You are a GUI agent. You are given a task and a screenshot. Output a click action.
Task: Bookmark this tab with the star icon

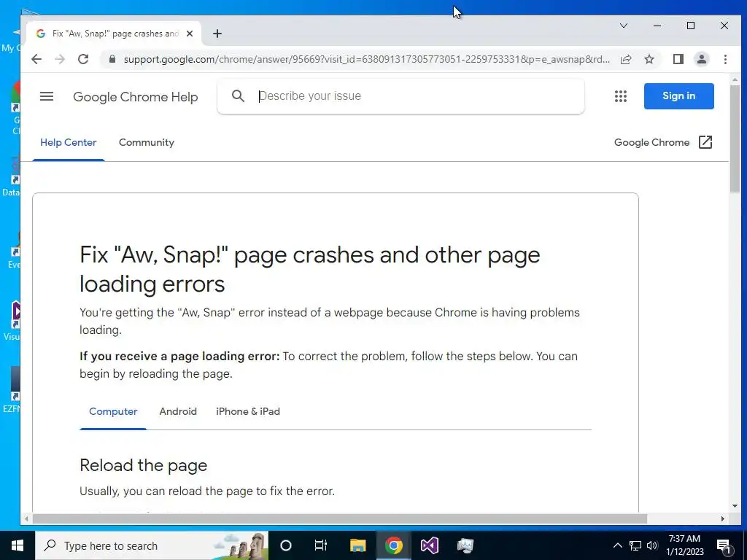649,59
